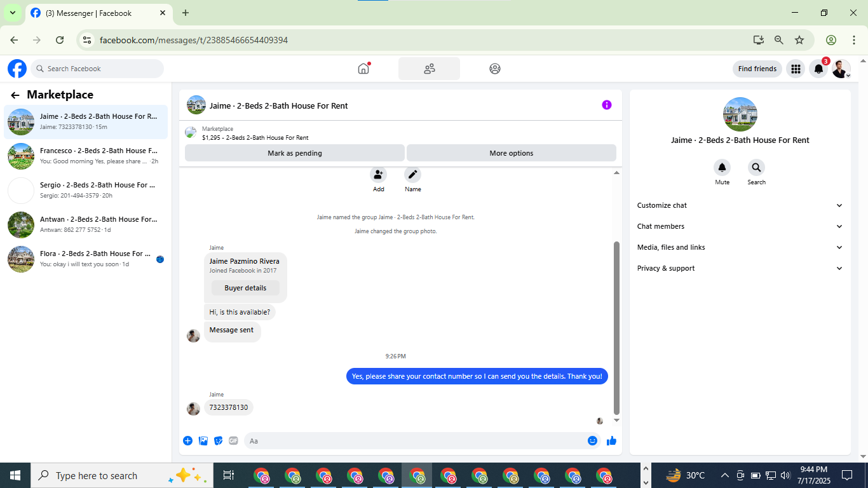Close the Messenger browser tab

(163, 13)
